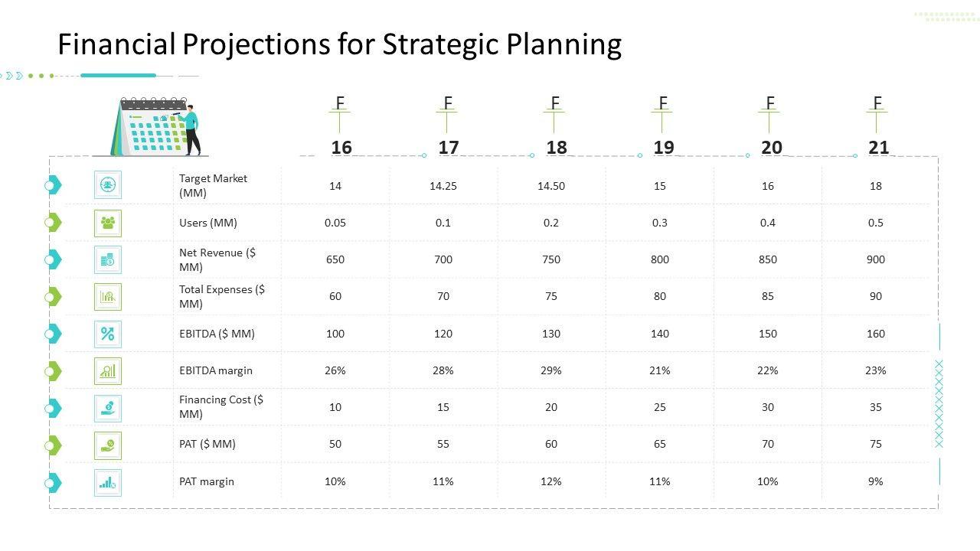Select the Total Expenses chart icon
The image size is (980, 551).
(108, 296)
